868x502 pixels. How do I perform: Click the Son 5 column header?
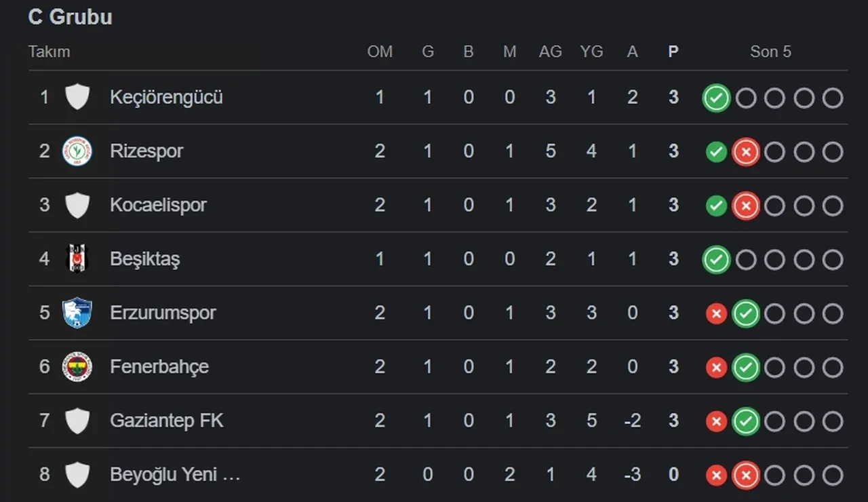(x=770, y=52)
